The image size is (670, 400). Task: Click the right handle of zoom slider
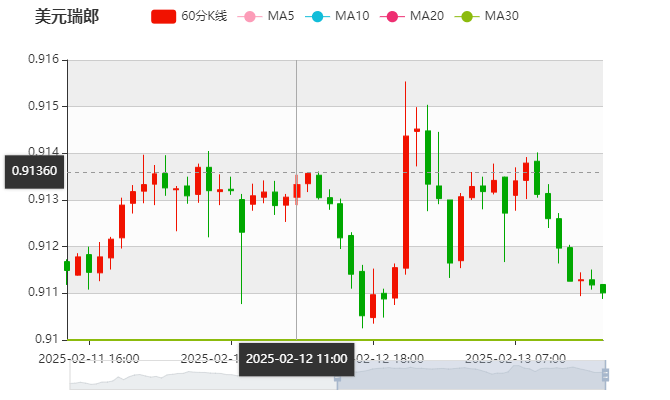tap(607, 375)
